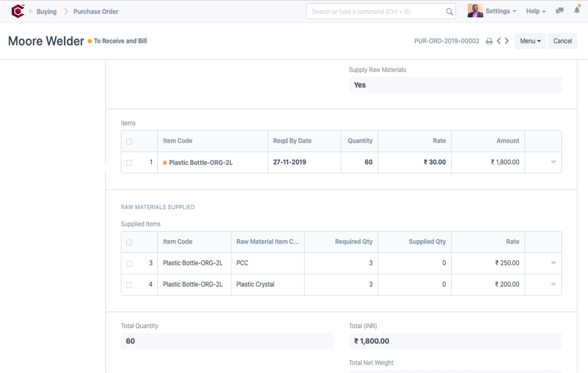
Task: Open the Settings menu
Action: pyautogui.click(x=499, y=11)
